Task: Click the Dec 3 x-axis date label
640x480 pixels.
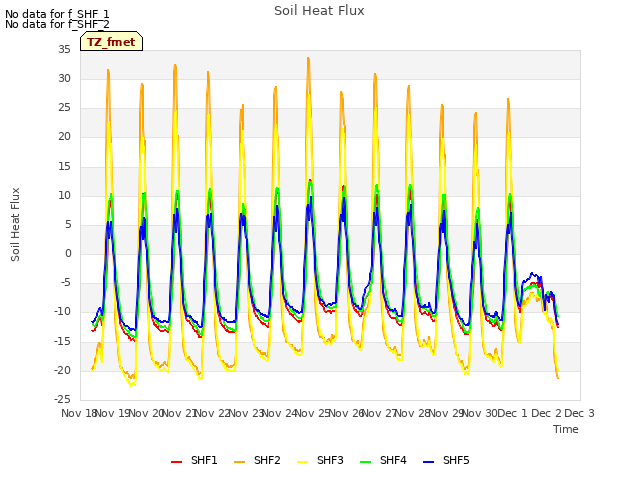Action: tap(580, 413)
